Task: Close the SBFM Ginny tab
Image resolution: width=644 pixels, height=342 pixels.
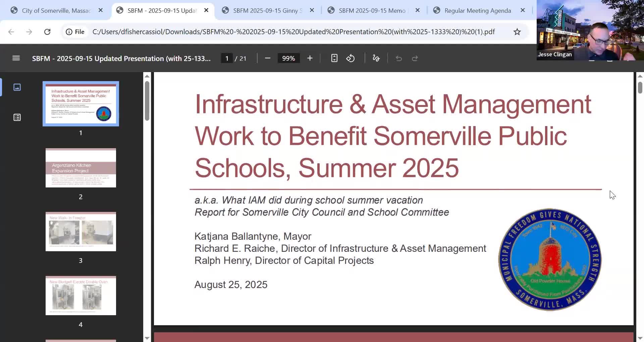Action: (312, 10)
